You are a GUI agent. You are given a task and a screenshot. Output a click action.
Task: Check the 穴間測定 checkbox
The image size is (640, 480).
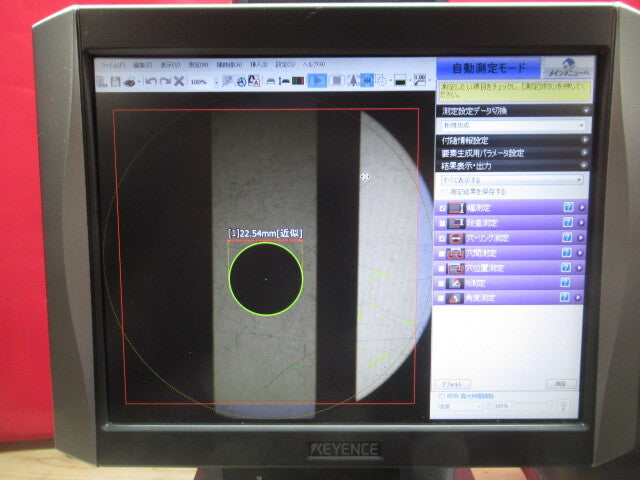(442, 253)
